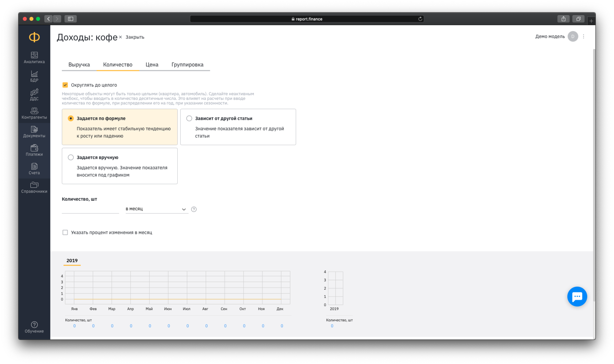614x364 pixels.
Task: Open the Аналитика section in sidebar
Action: [34, 58]
